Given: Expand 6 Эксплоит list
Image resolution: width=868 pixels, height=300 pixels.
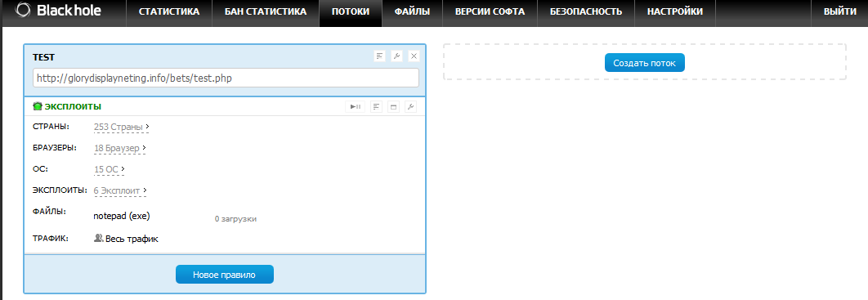Looking at the screenshot, I should pyautogui.click(x=120, y=191).
